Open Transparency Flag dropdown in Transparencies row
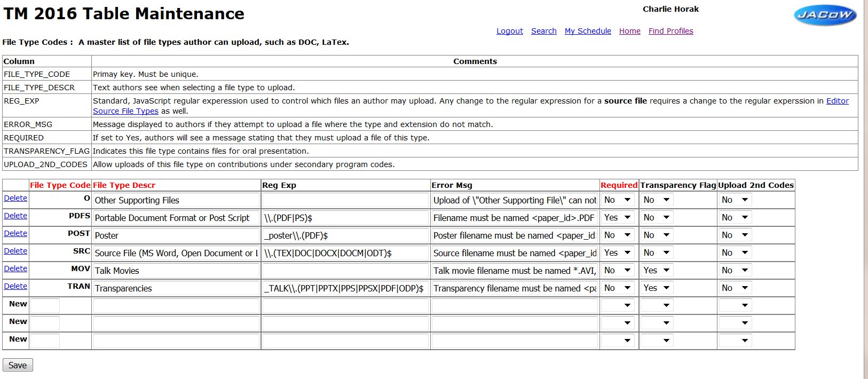868x379 pixels. (657, 288)
